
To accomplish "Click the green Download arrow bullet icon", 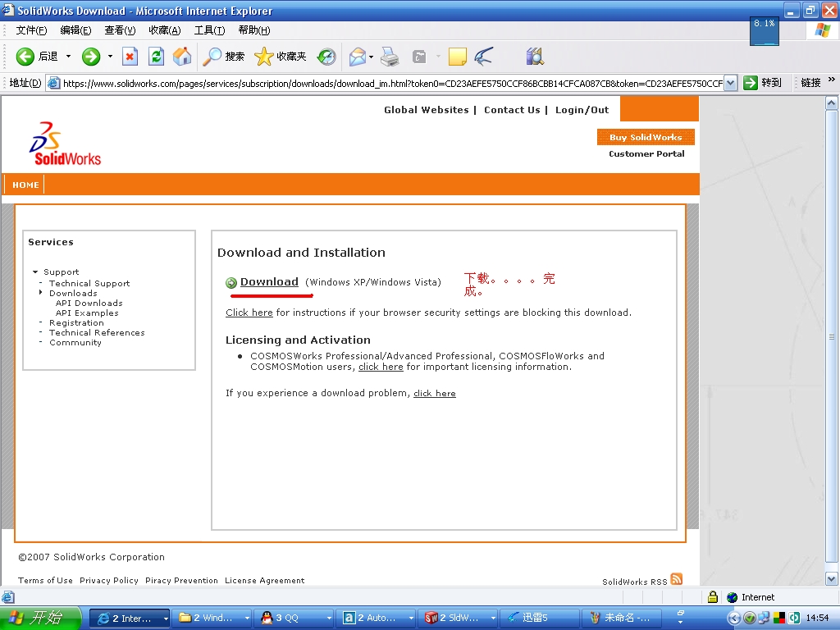I will [231, 283].
